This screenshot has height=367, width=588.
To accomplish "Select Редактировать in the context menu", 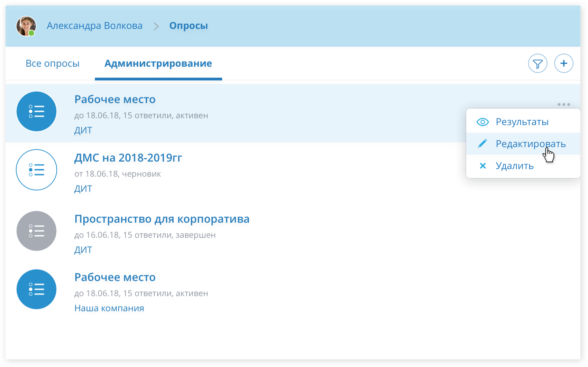I will (x=531, y=144).
